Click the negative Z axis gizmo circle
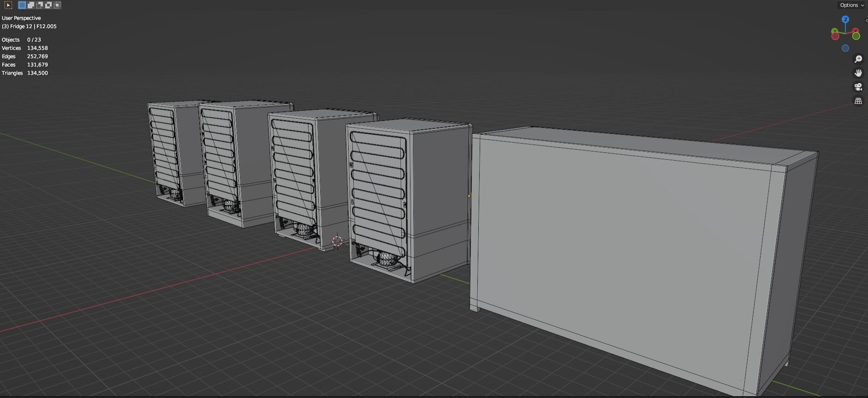The image size is (868, 398). (x=845, y=48)
